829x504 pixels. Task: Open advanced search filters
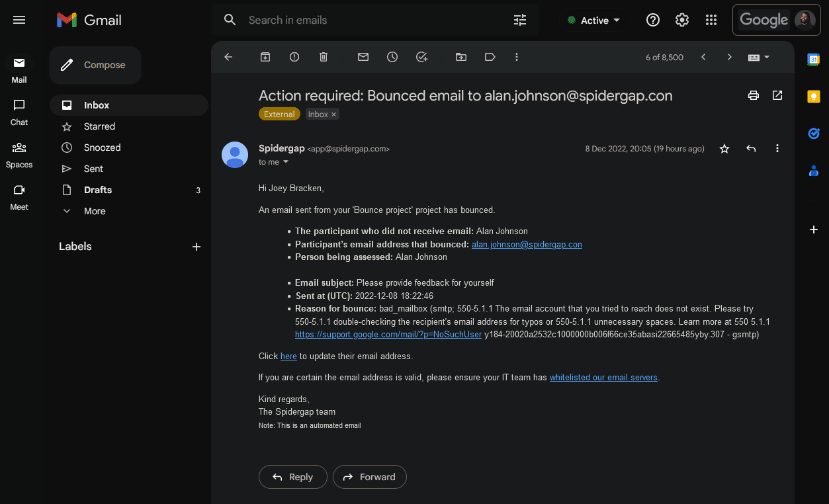(520, 20)
